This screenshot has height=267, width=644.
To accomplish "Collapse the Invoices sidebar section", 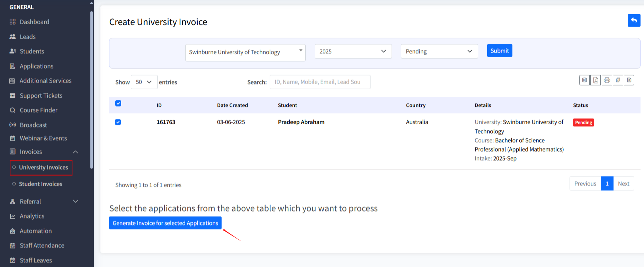I will tap(75, 152).
